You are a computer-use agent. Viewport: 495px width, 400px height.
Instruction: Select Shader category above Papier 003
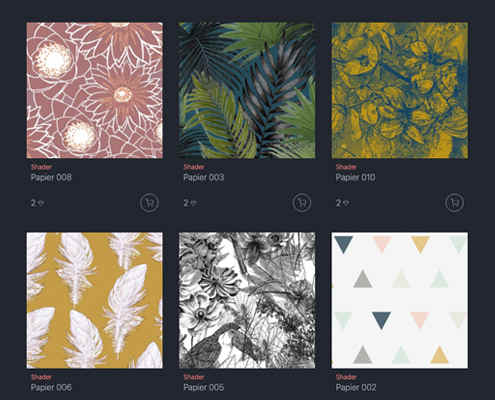tap(194, 167)
